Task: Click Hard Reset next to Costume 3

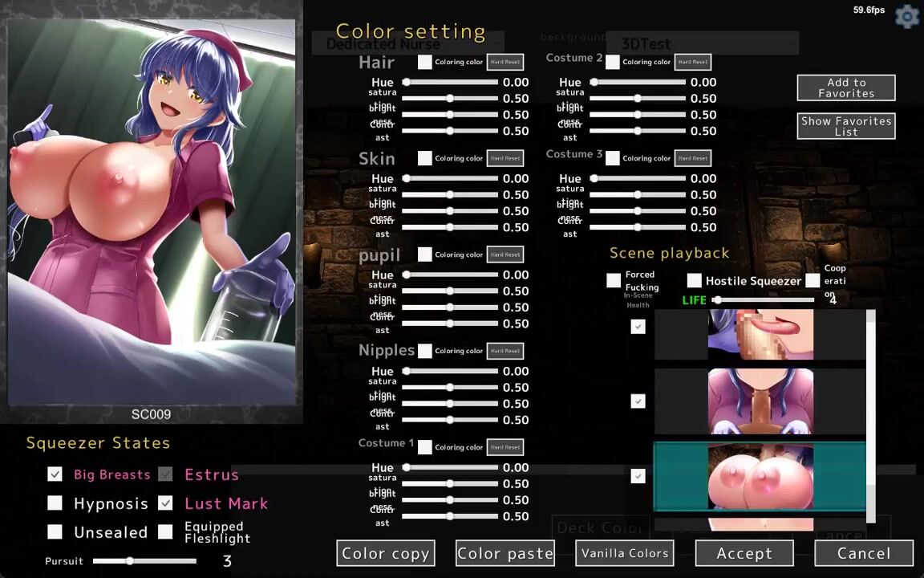Action: click(x=692, y=158)
